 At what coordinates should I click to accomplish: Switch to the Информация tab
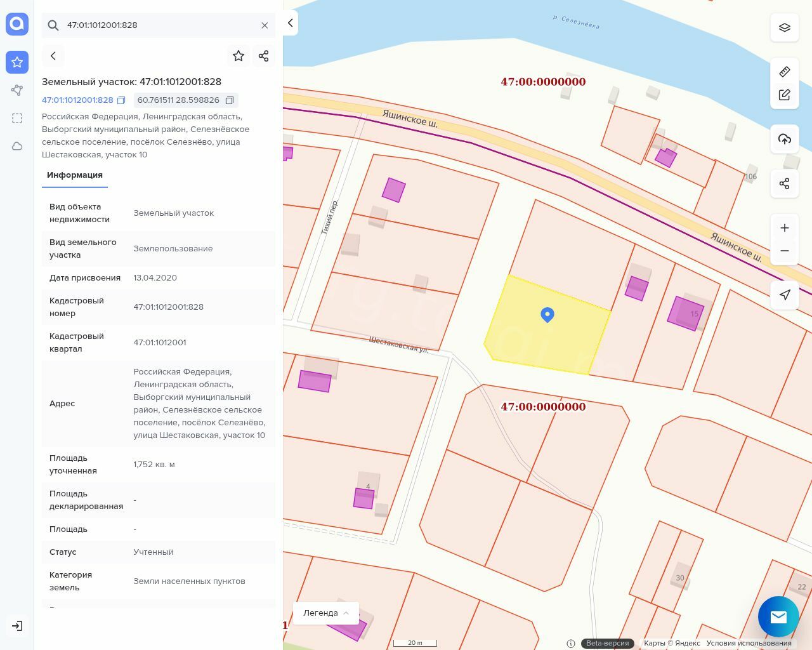(75, 175)
